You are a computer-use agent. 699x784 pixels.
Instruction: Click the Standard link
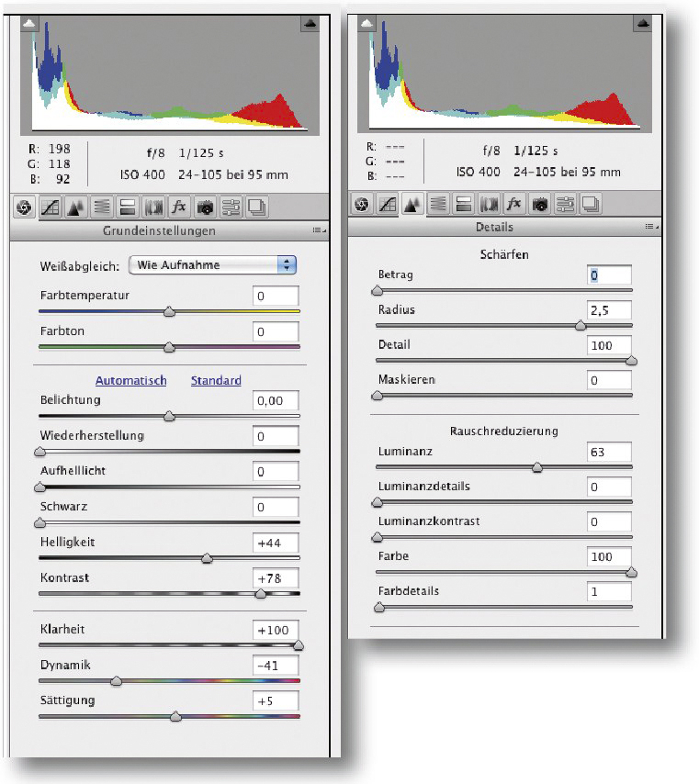(216, 380)
